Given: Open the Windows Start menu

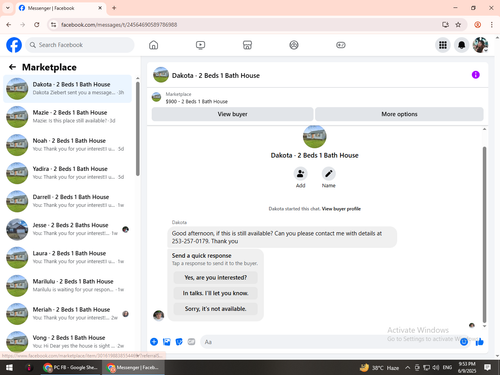Looking at the screenshot, I should (9, 367).
